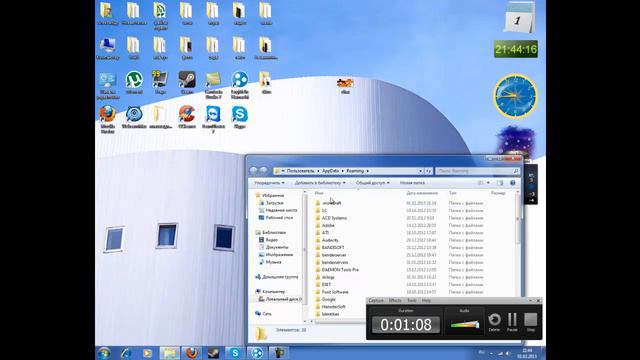Switch to Firefox in the taskbar
The height and width of the screenshot is (360, 640).
pyautogui.click(x=191, y=353)
